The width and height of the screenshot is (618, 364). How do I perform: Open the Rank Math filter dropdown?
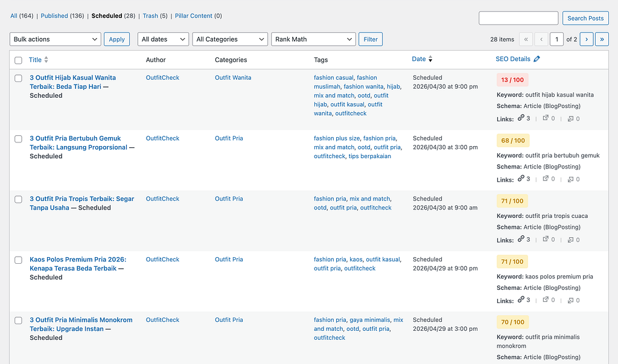tap(313, 39)
